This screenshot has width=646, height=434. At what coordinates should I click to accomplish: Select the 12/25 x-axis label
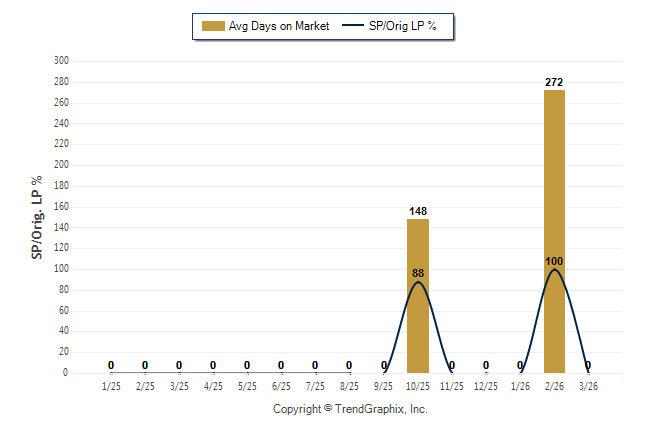click(486, 386)
